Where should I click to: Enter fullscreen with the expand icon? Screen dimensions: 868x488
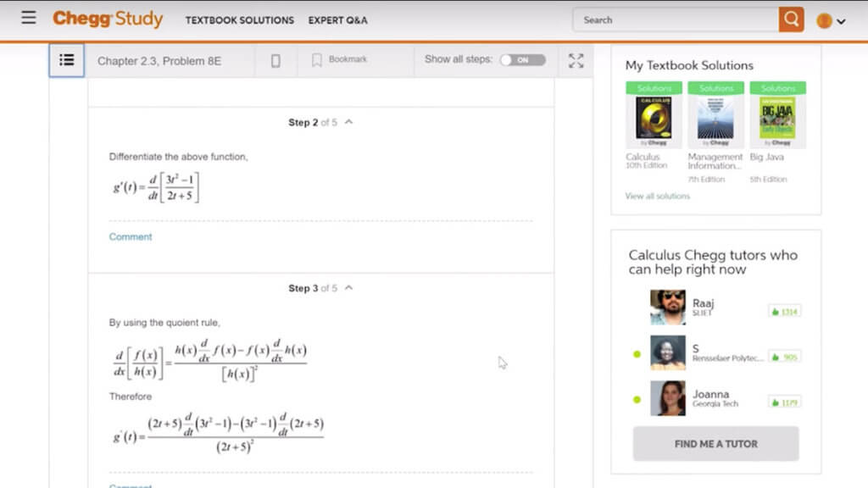click(x=576, y=60)
